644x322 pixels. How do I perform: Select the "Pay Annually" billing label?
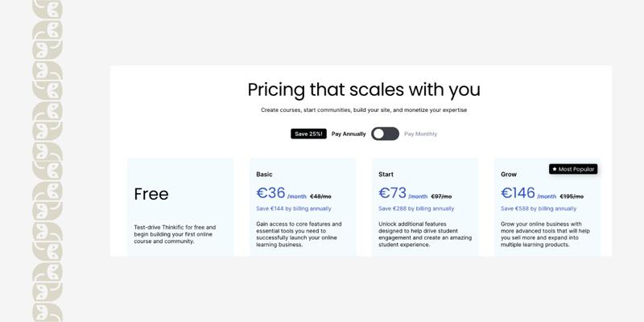pyautogui.click(x=349, y=134)
